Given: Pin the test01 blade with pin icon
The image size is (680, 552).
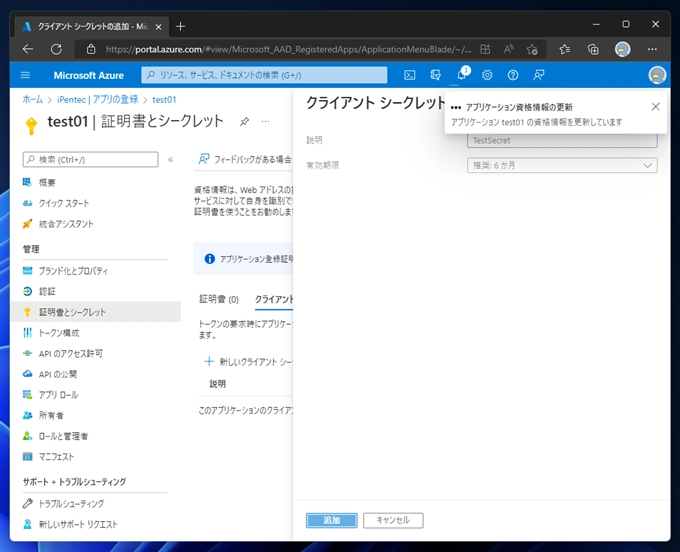Looking at the screenshot, I should click(x=245, y=121).
